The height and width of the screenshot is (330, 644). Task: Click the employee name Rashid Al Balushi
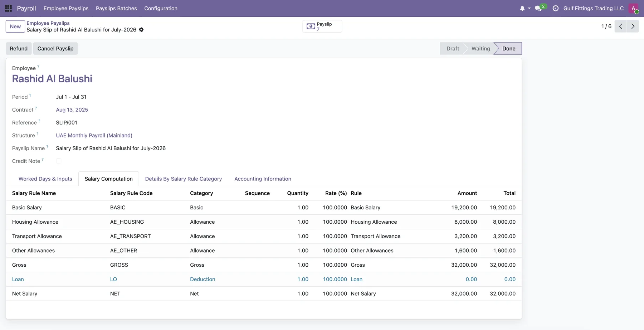52,79
